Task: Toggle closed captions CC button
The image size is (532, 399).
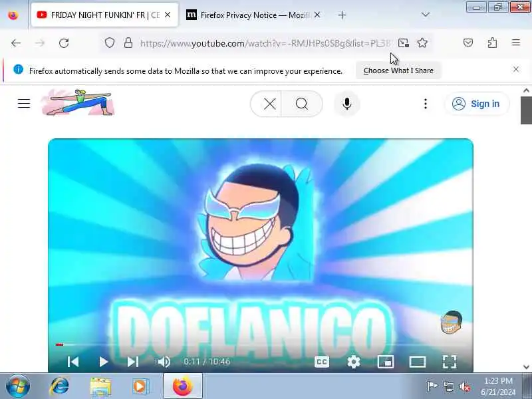Action: [322, 362]
